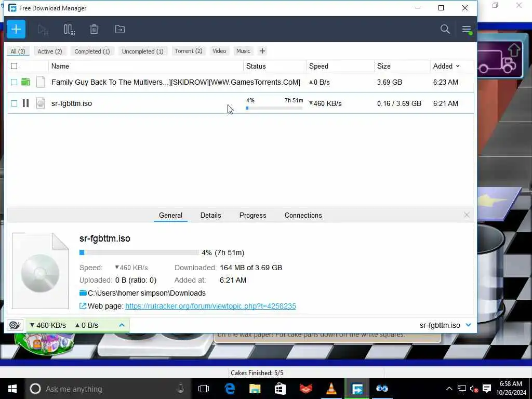Screen dimensions: 532x399
Task: Open the rutracker.org web page link
Action: pos(210,306)
